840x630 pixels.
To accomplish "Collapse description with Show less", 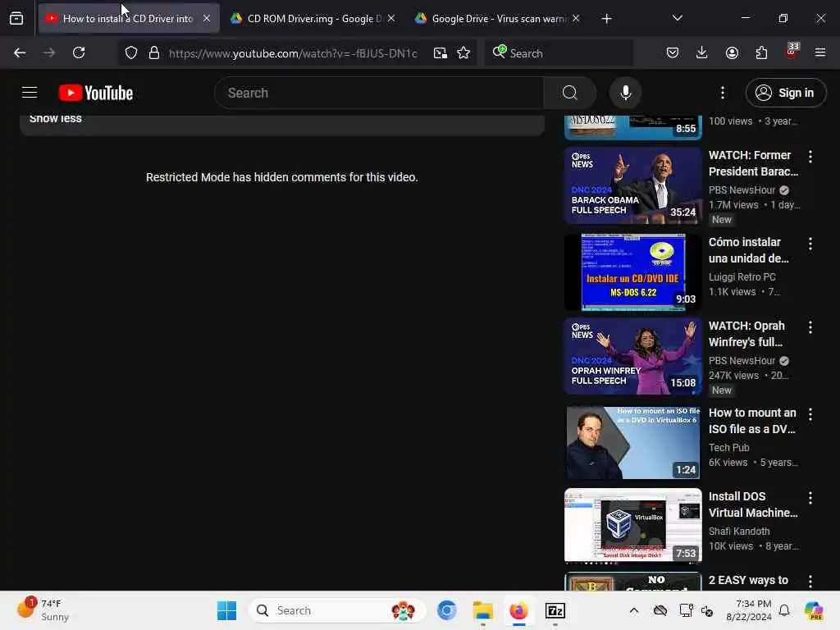I will click(x=56, y=118).
